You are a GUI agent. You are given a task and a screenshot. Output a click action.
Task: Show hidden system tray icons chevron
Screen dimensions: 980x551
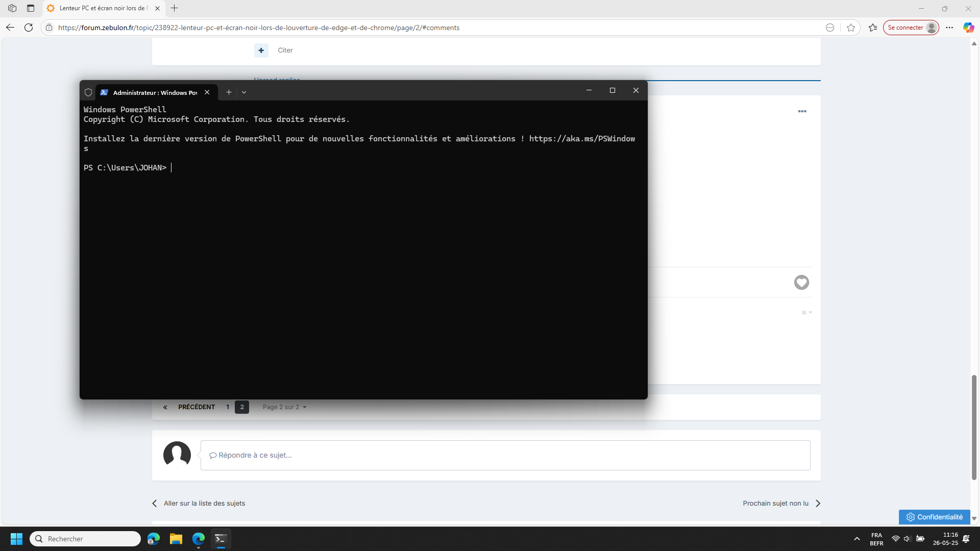coord(856,539)
